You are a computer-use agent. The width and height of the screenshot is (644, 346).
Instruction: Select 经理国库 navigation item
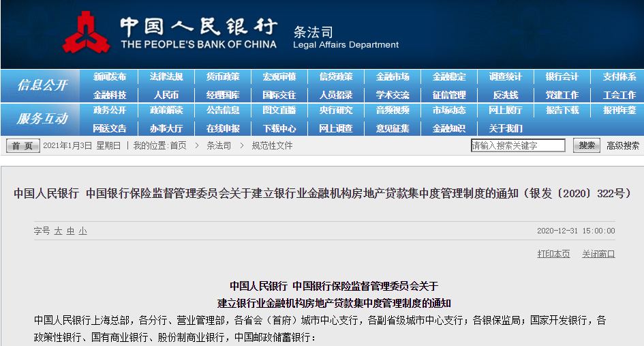223,95
